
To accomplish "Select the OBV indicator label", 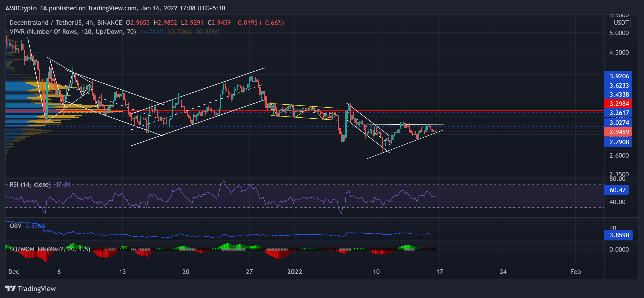I will [16, 226].
